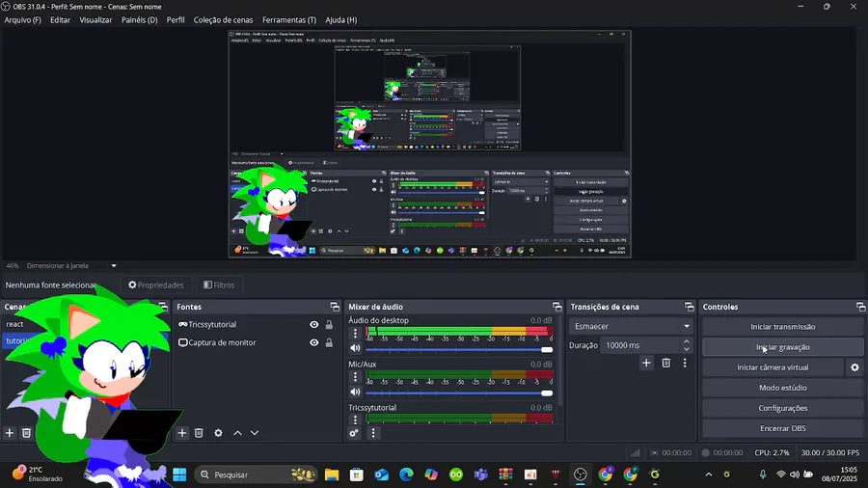Open Windows Start menu
The image size is (868, 488).
(180, 474)
